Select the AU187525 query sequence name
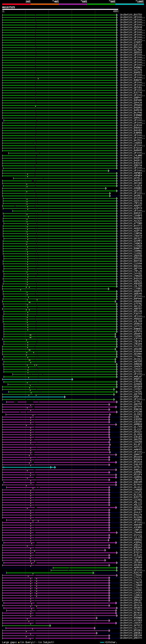 click(8, 7)
